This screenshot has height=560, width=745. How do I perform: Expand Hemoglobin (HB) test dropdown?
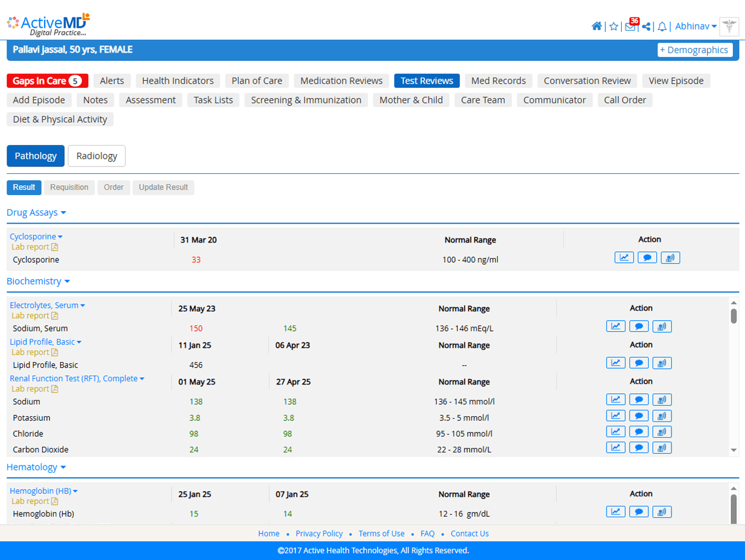(x=44, y=491)
